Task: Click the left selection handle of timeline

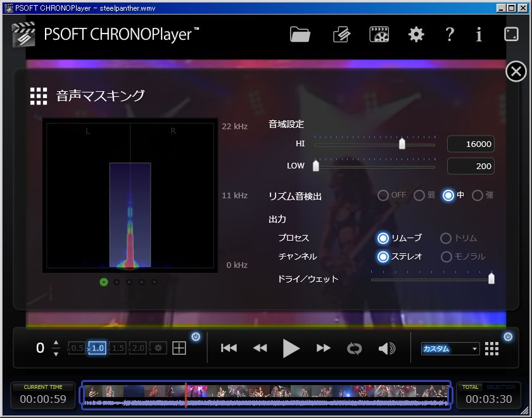Action: [82, 395]
